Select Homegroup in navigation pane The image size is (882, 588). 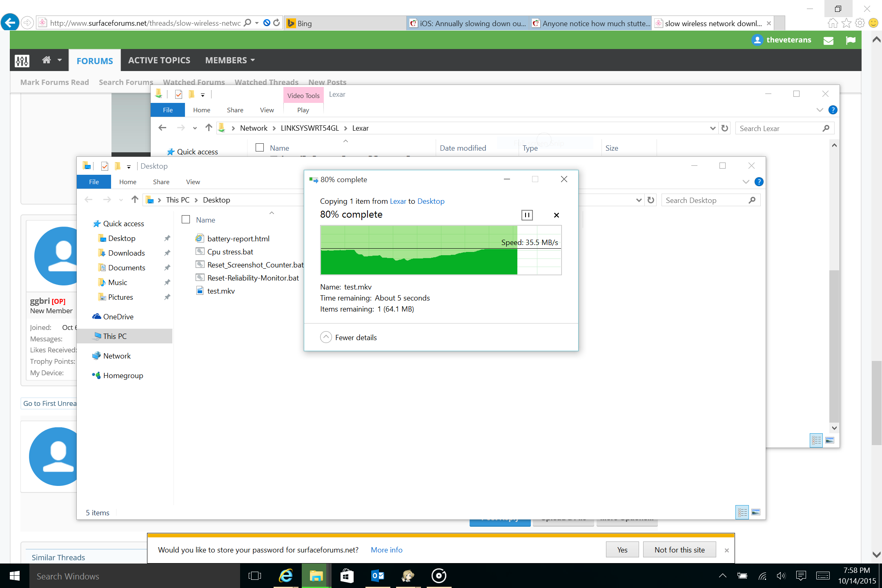click(123, 375)
